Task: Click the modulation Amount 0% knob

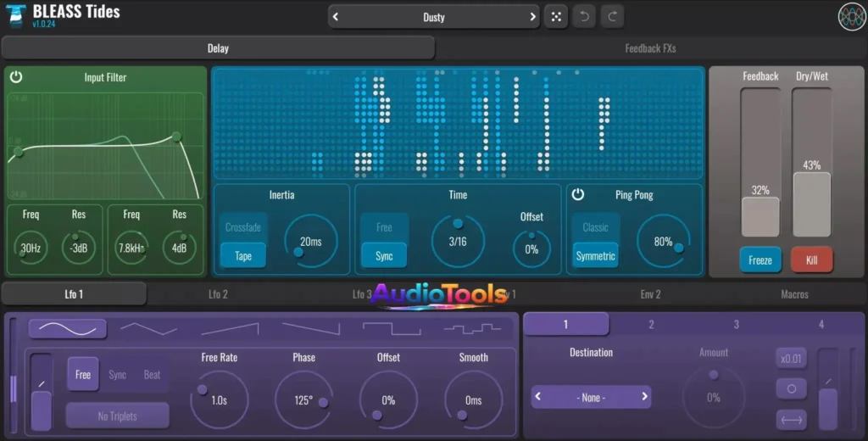Action: 714,397
